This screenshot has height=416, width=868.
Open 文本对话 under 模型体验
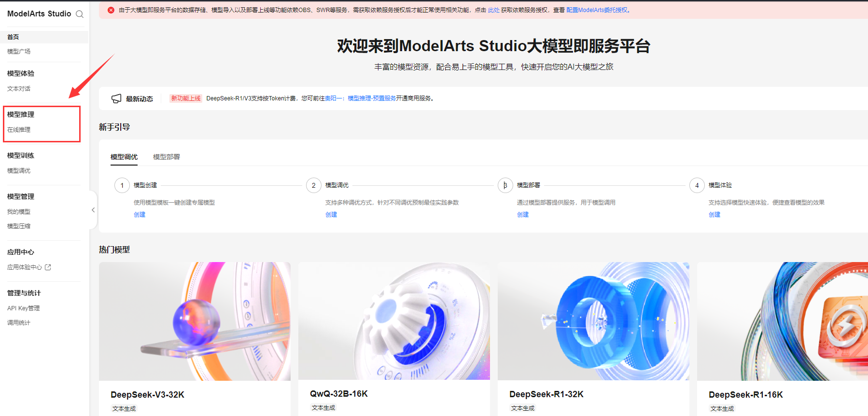point(19,89)
